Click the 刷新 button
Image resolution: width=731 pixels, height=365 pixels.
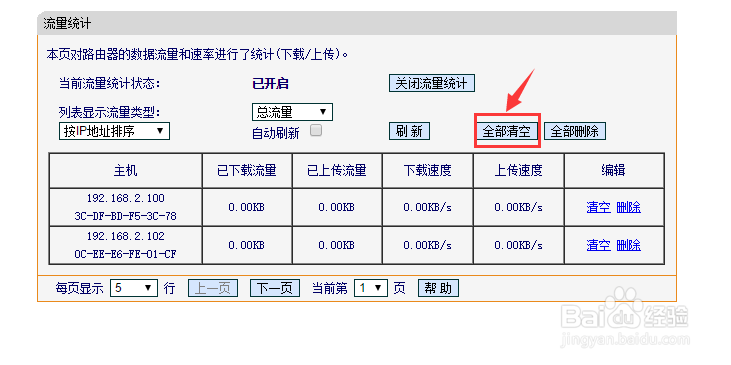[x=409, y=131]
